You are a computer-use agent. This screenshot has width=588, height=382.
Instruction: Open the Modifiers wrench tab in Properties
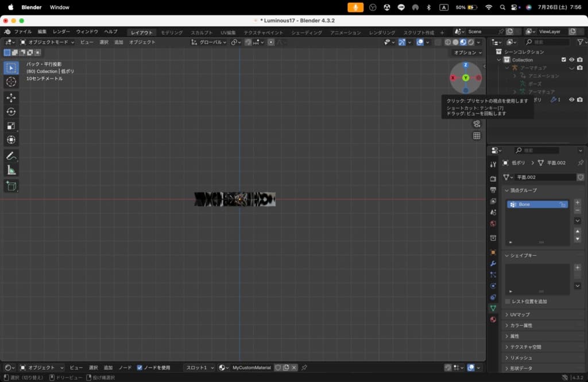(x=493, y=263)
